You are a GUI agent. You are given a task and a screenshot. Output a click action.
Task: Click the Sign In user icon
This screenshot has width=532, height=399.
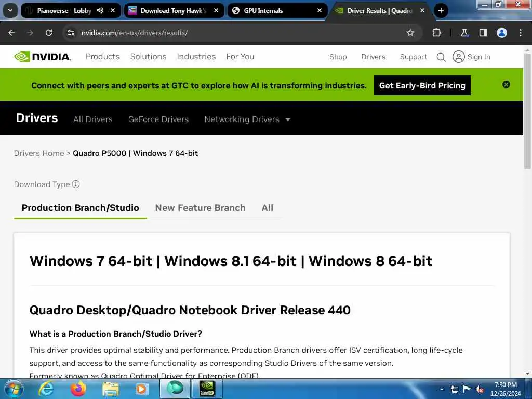click(458, 57)
